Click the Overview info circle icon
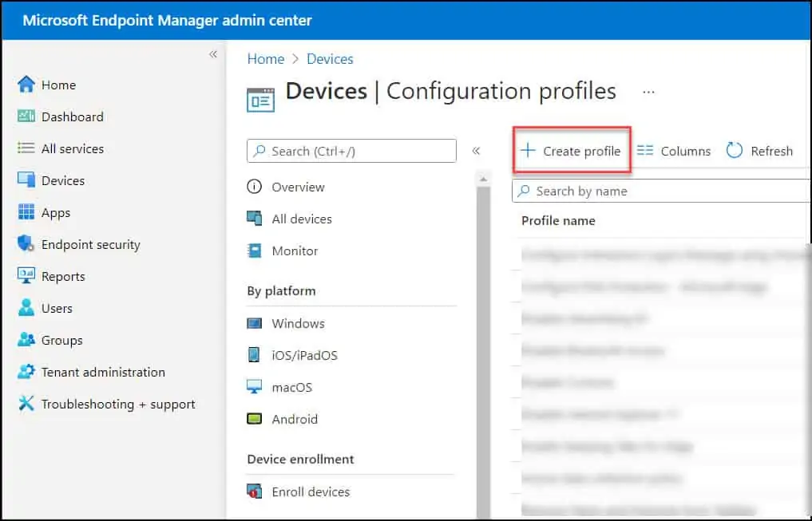Viewport: 812px width, 521px height. tap(254, 186)
